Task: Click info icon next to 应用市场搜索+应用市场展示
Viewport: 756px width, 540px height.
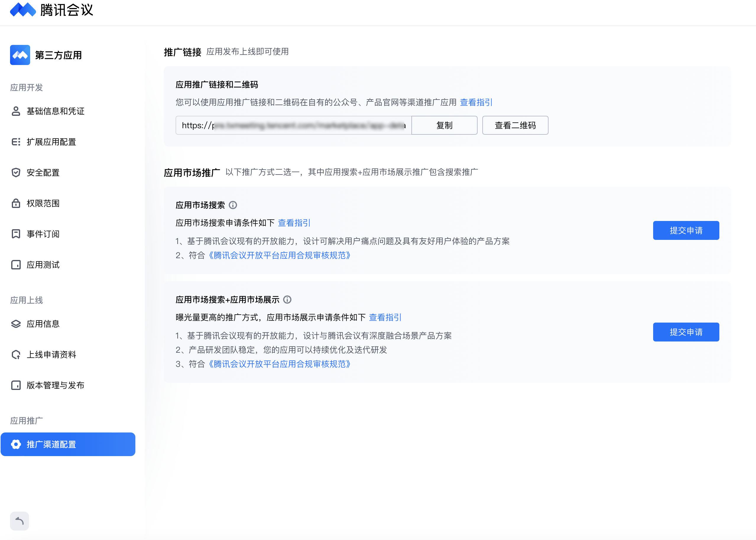Action: tap(287, 300)
